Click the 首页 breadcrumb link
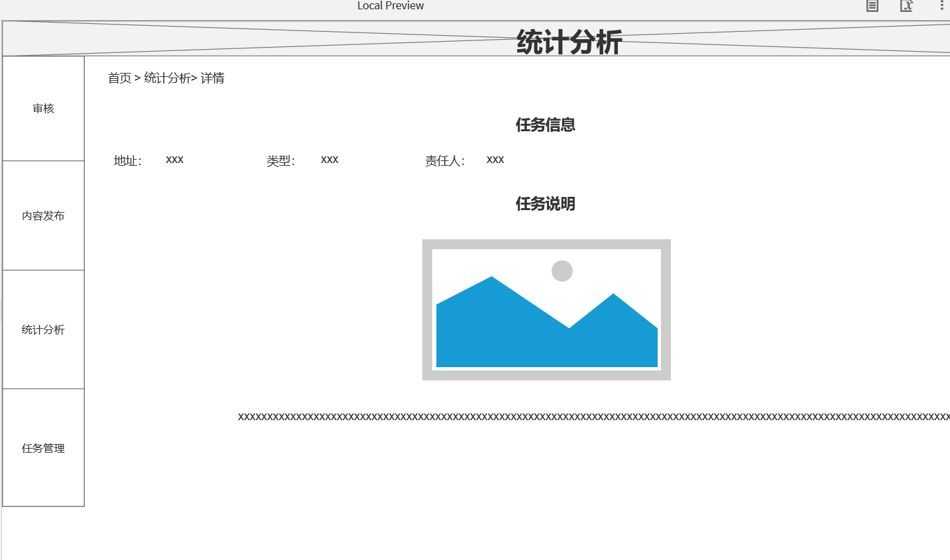 pyautogui.click(x=120, y=78)
